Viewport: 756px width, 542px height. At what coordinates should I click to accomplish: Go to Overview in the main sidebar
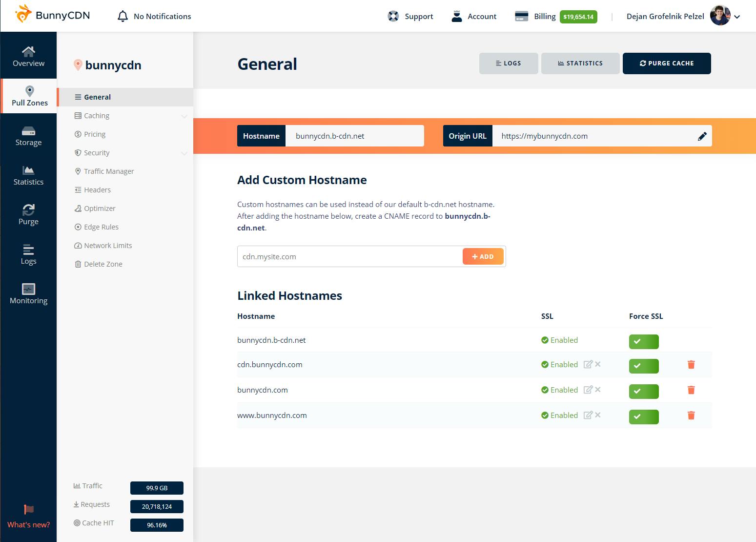(28, 56)
